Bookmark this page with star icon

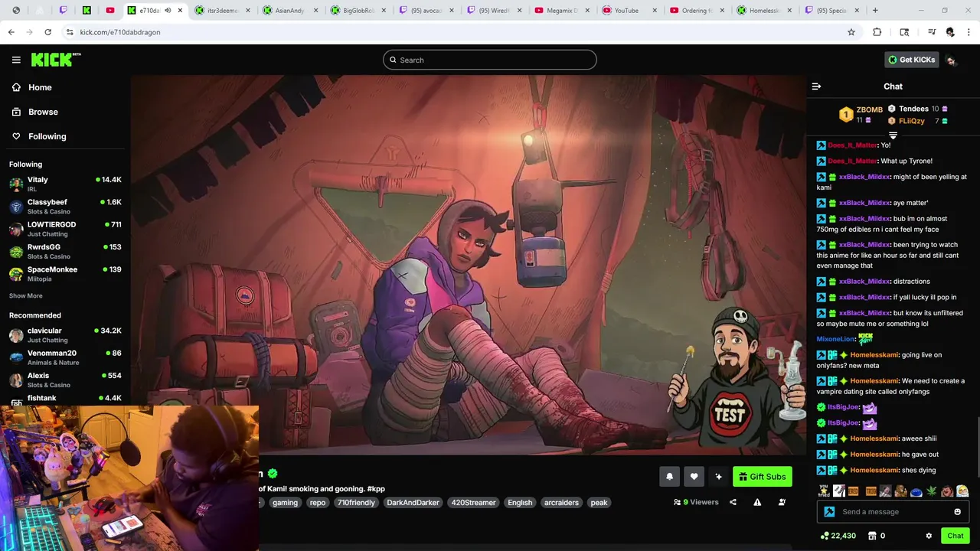(851, 32)
